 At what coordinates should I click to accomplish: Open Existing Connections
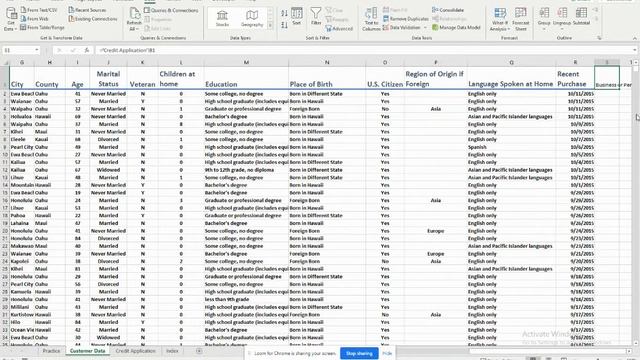coord(93,18)
